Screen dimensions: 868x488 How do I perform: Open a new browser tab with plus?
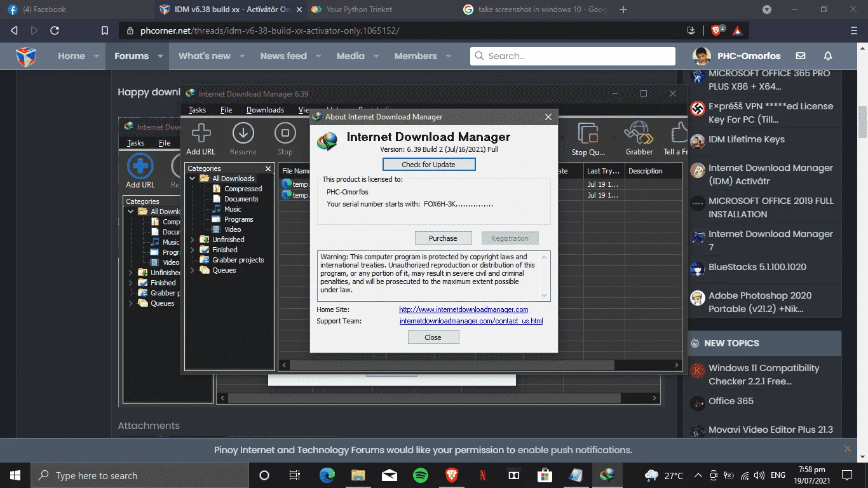(x=623, y=10)
